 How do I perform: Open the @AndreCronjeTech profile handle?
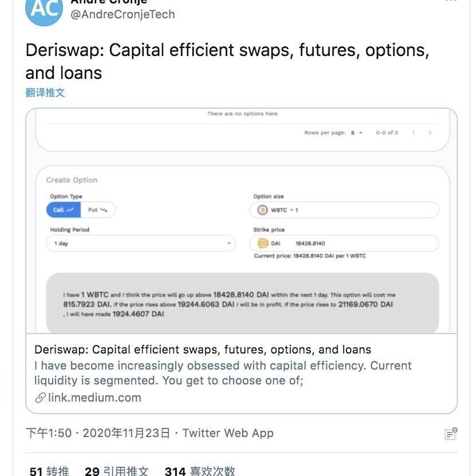[123, 14]
